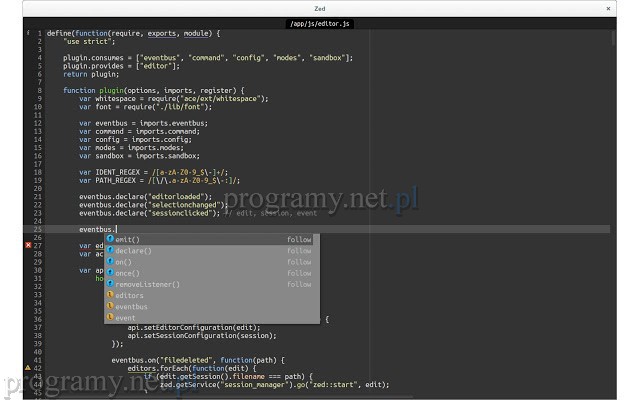
Task: Click line number 25 in the gutter
Action: tap(37, 229)
